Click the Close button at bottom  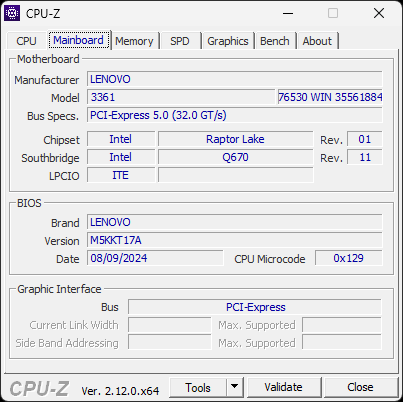pyautogui.click(x=360, y=387)
